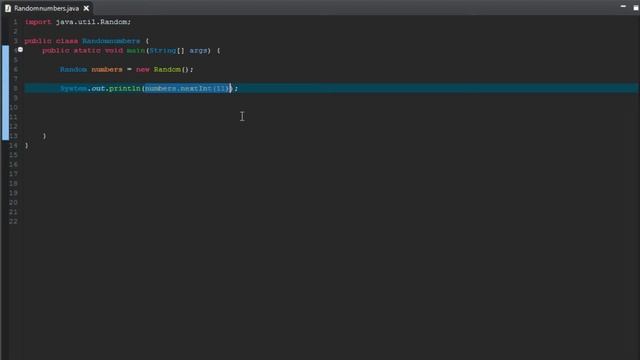The image size is (640, 360).
Task: Click the public class Randomnumbers declaration
Action: 87,41
